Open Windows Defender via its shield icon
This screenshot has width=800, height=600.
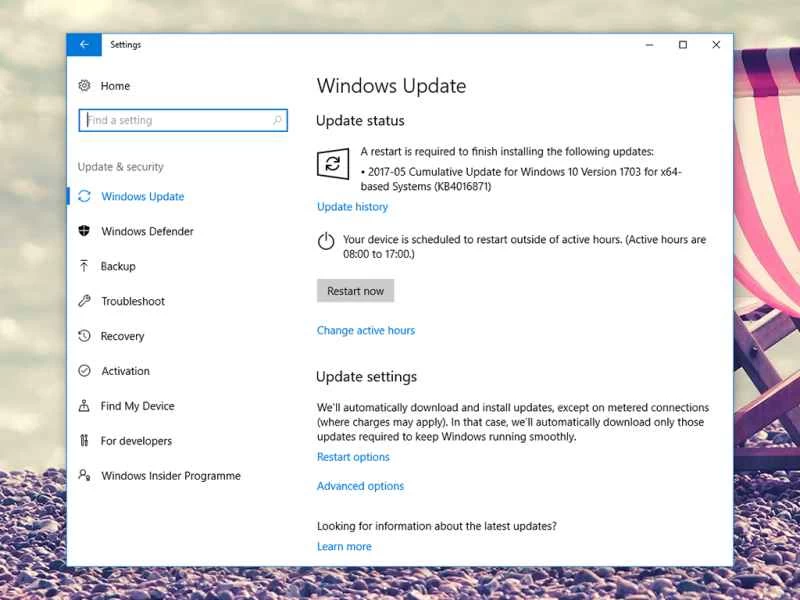pyautogui.click(x=86, y=231)
